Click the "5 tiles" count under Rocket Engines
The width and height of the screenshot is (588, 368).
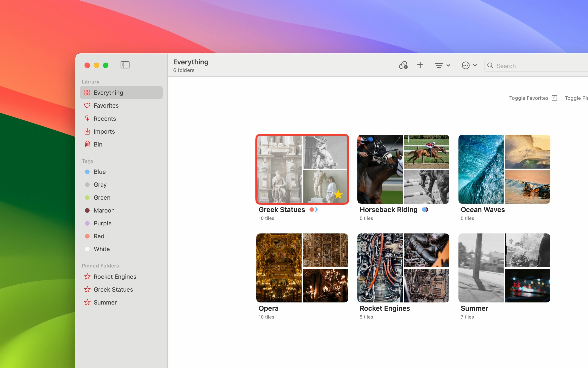(x=366, y=317)
